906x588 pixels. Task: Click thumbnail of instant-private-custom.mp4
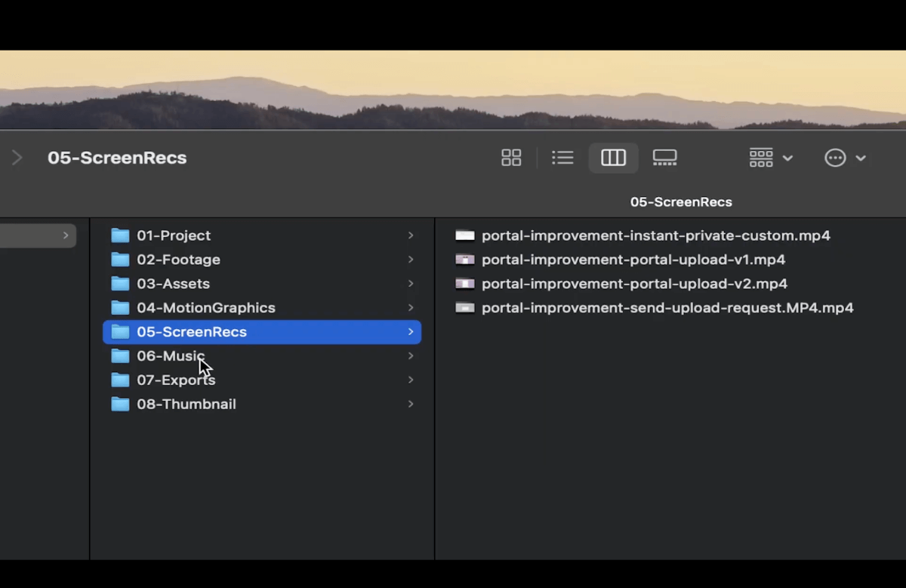click(x=465, y=236)
